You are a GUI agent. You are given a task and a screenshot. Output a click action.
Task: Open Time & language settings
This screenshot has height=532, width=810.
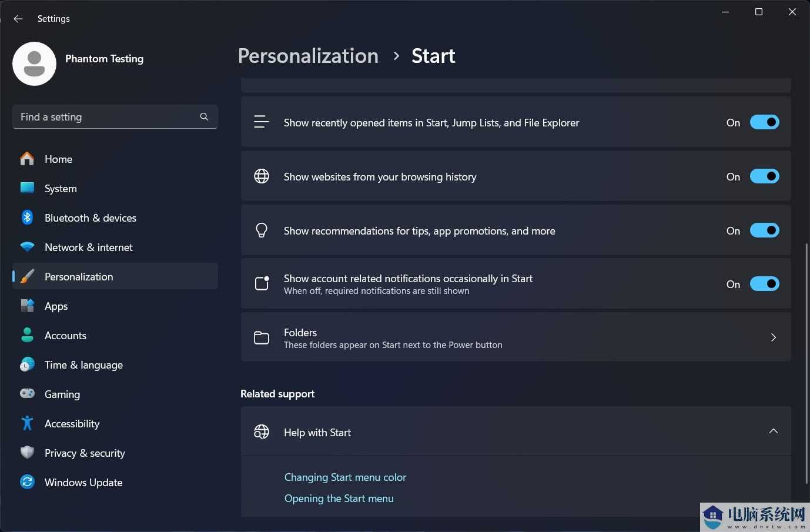[115, 364]
